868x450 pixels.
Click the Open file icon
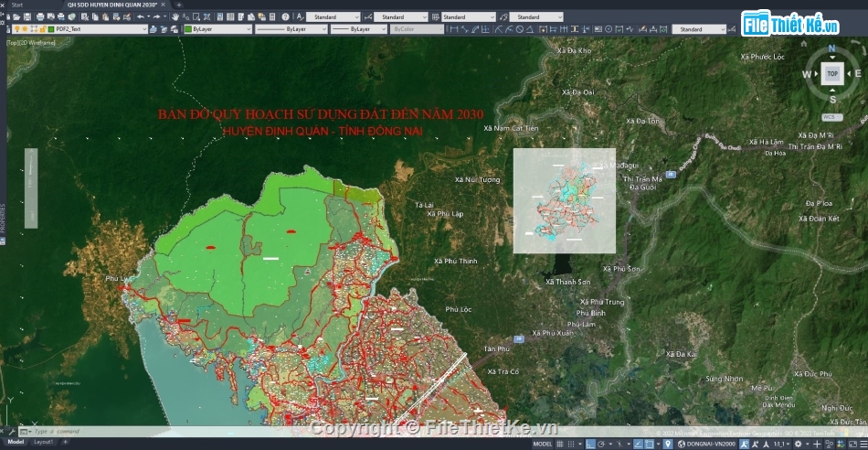click(16, 17)
